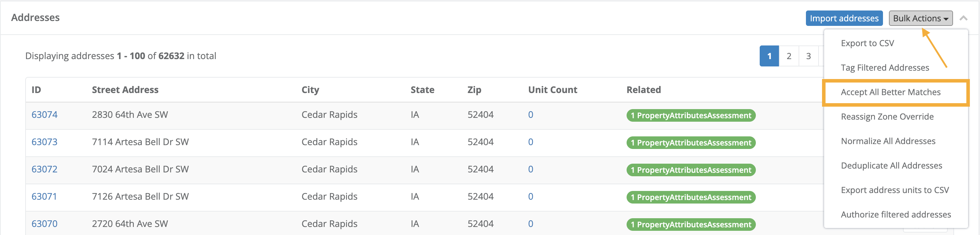Viewport: 980px width, 235px height.
Task: Open the Bulk Actions dropdown
Action: tap(920, 18)
